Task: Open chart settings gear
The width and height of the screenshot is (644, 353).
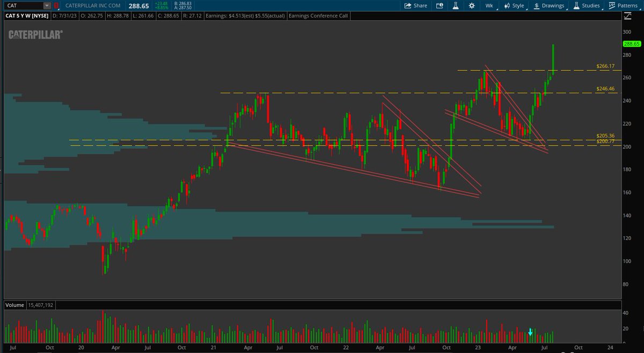Action: click(471, 5)
